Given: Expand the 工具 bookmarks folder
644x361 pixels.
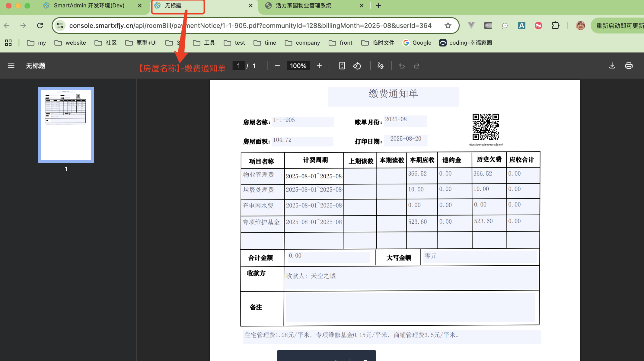Looking at the screenshot, I should pos(203,43).
